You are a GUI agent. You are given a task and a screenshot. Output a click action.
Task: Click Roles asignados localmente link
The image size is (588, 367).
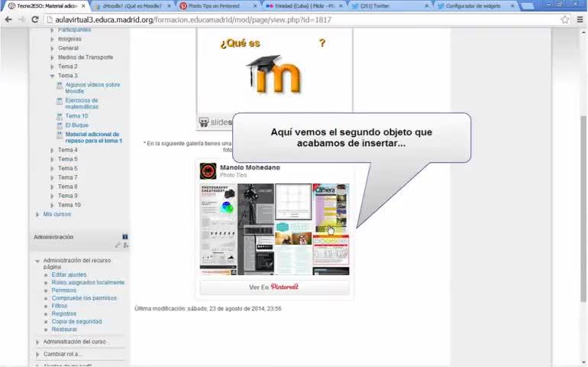point(88,282)
